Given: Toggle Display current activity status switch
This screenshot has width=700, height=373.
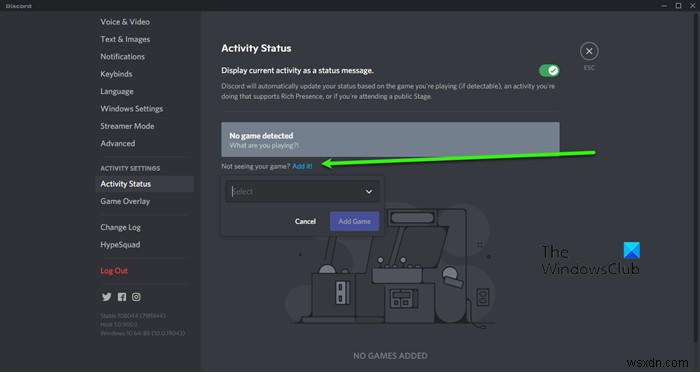Looking at the screenshot, I should [x=549, y=70].
